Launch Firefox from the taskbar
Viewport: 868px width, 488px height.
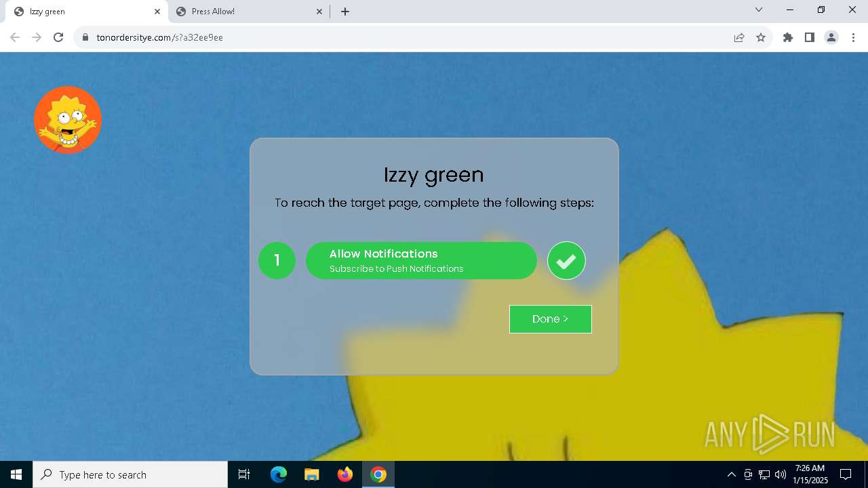click(345, 474)
